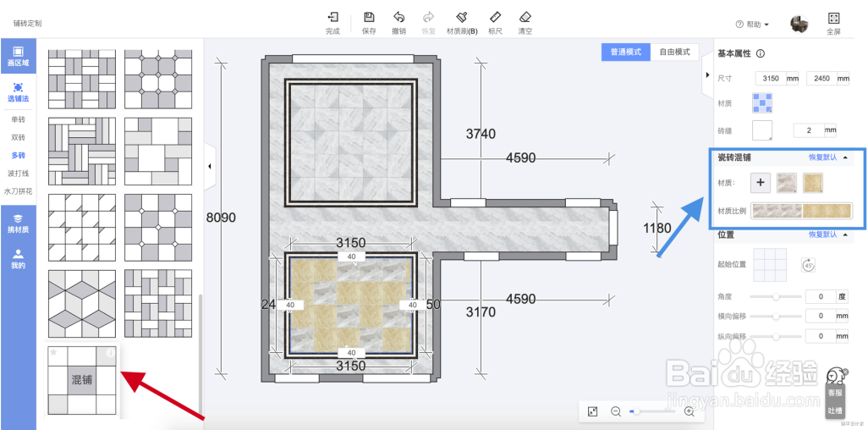Enter fullscreen with 全屏 icon

[x=833, y=24]
